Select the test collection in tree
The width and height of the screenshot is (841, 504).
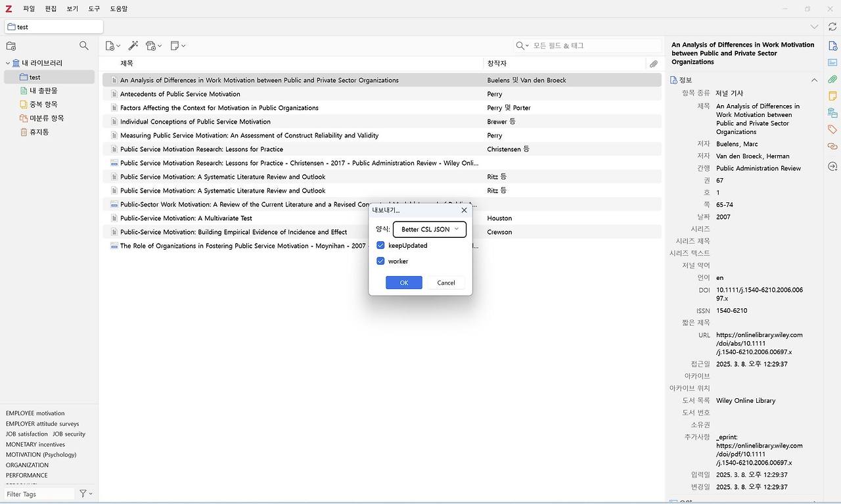49,77
